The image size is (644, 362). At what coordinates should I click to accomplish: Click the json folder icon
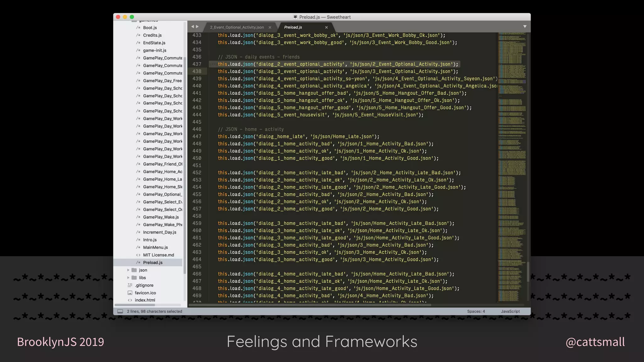134,270
